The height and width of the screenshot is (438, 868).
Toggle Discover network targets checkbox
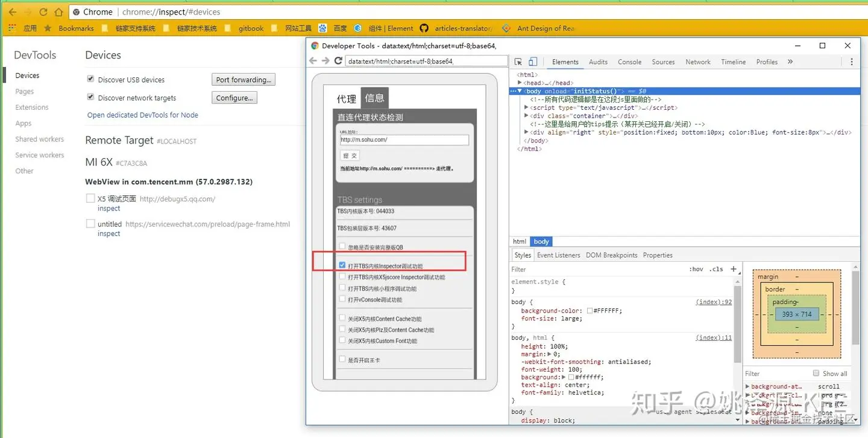pos(90,97)
